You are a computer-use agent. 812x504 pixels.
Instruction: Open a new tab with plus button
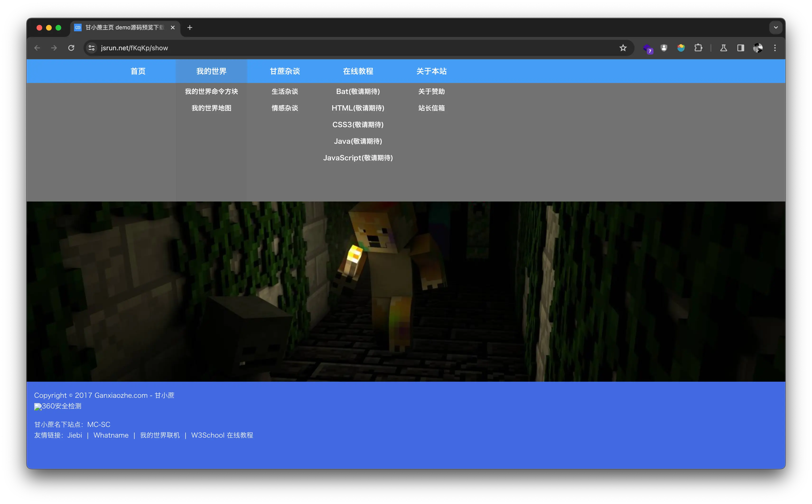point(190,28)
